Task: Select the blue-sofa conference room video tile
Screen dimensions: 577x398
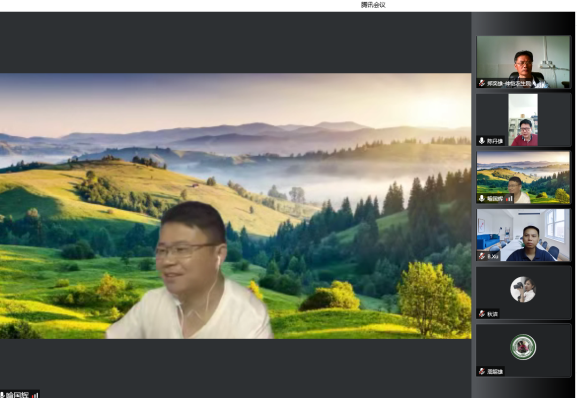Action: pyautogui.click(x=523, y=235)
